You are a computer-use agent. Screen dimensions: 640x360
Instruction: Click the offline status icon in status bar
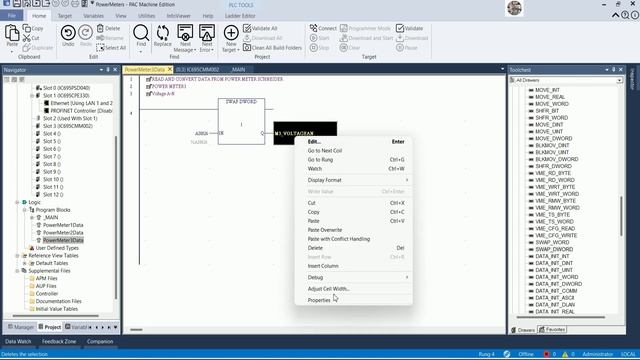[x=507, y=354]
